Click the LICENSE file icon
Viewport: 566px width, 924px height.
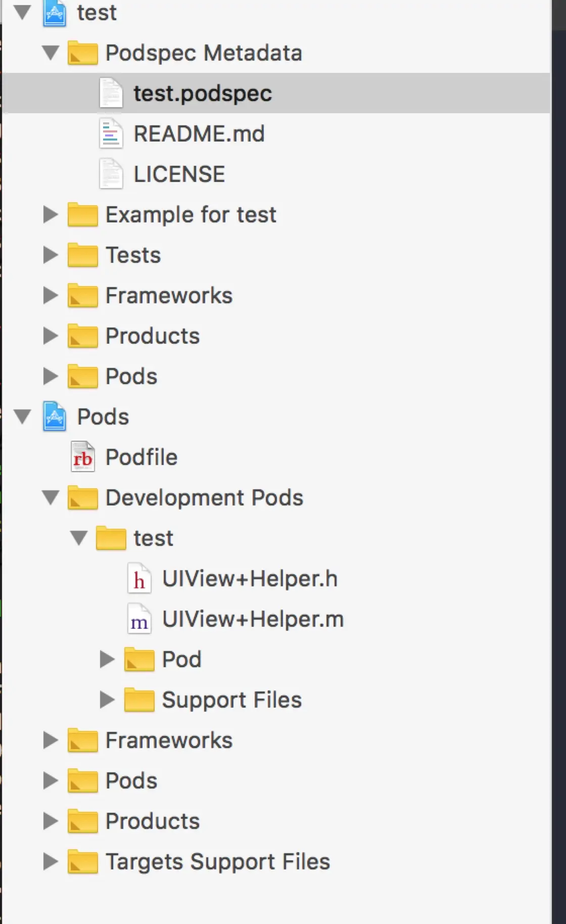click(111, 174)
